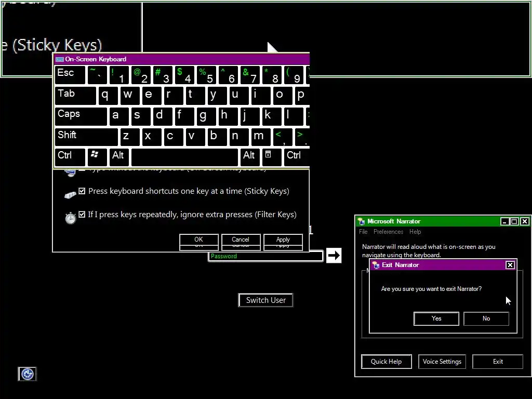Click the Shift key on On-Screen Keyboard
The image size is (532, 399).
[86, 137]
